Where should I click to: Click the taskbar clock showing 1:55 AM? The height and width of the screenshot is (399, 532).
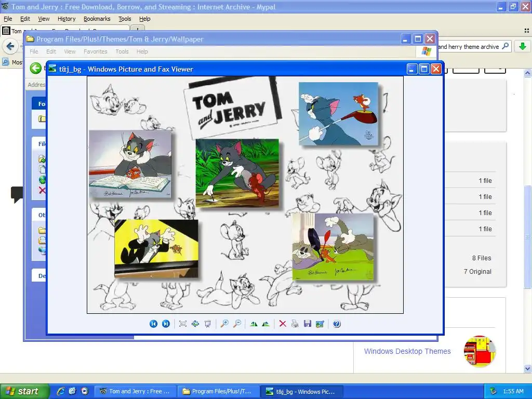click(x=513, y=391)
